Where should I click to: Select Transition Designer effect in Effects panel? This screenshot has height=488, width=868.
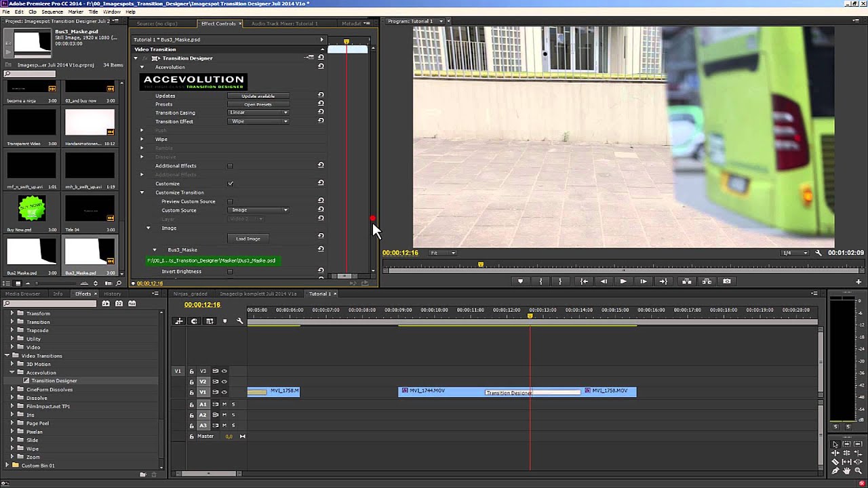click(54, 381)
